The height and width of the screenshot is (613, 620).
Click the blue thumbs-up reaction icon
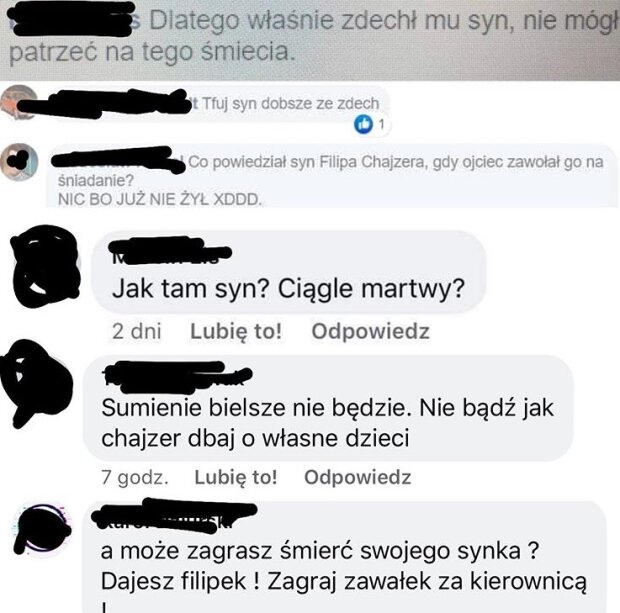click(363, 125)
